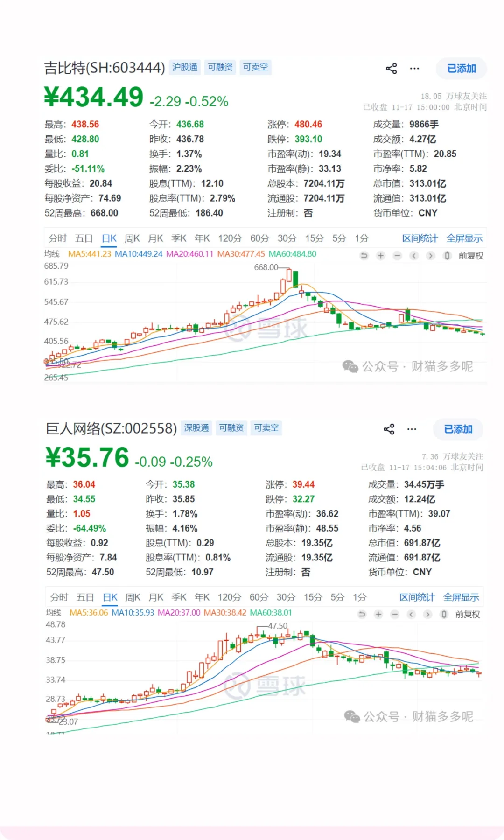504x840 pixels.
Task: Click the 巨人网络(SZ:002558) stock title
Action: 112,428
